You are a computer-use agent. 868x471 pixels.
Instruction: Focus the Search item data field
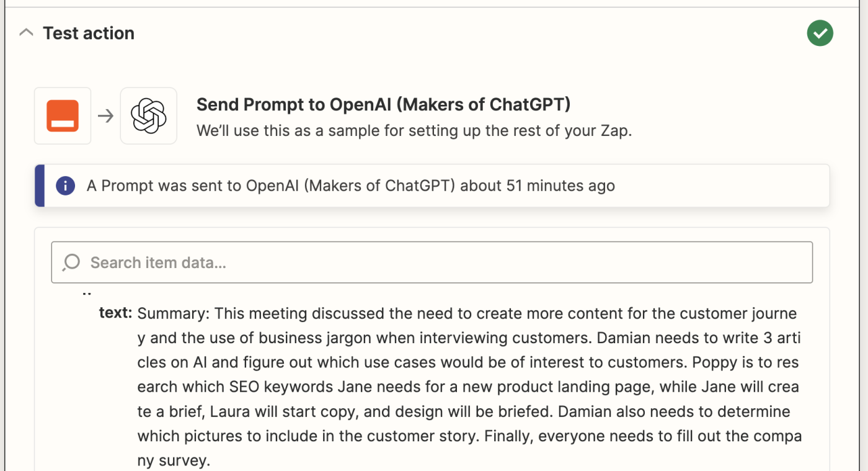point(432,262)
